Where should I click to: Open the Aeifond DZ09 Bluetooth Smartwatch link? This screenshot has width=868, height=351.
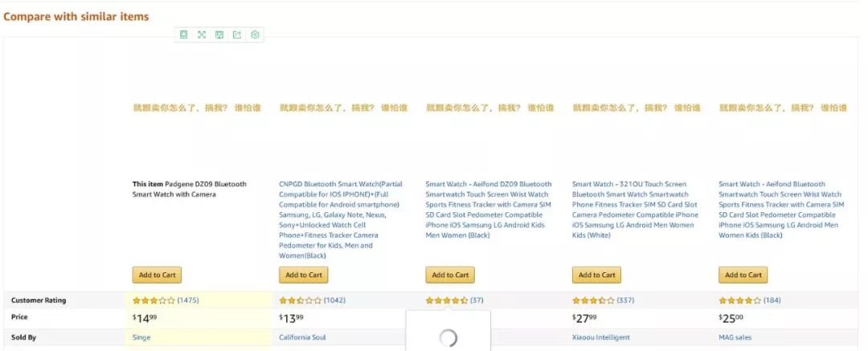pos(489,210)
